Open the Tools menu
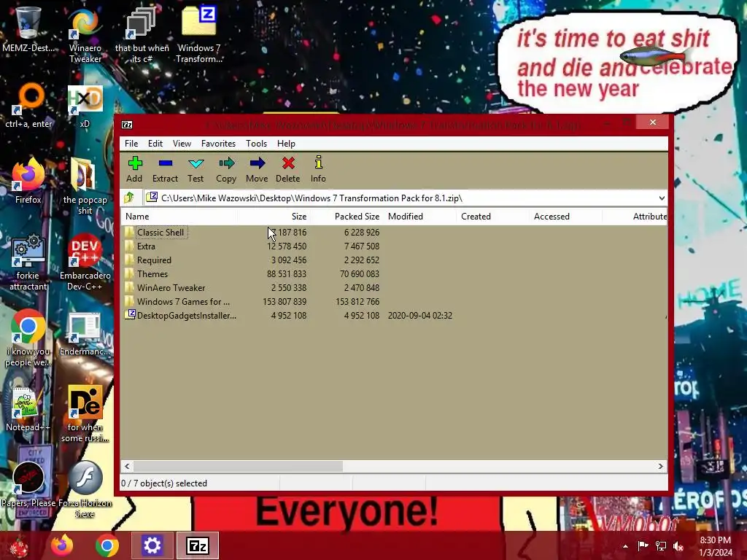Image resolution: width=747 pixels, height=560 pixels. click(x=256, y=144)
